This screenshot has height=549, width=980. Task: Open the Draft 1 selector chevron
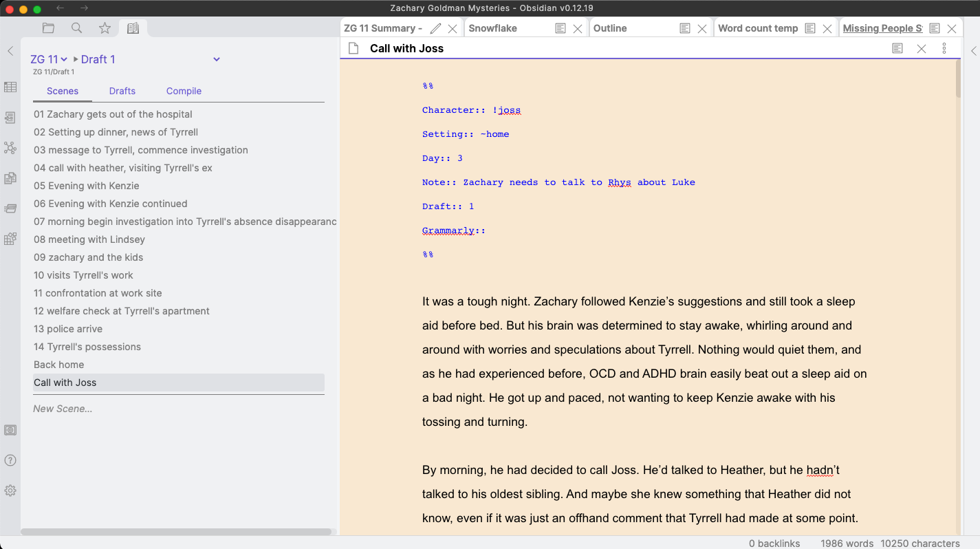pos(216,59)
